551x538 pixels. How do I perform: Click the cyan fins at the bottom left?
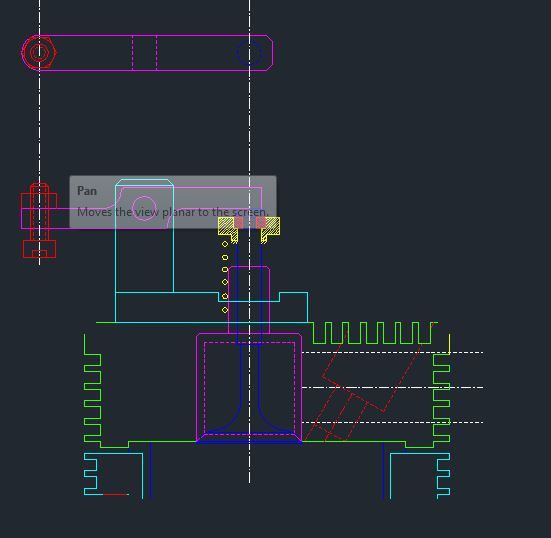click(x=91, y=474)
